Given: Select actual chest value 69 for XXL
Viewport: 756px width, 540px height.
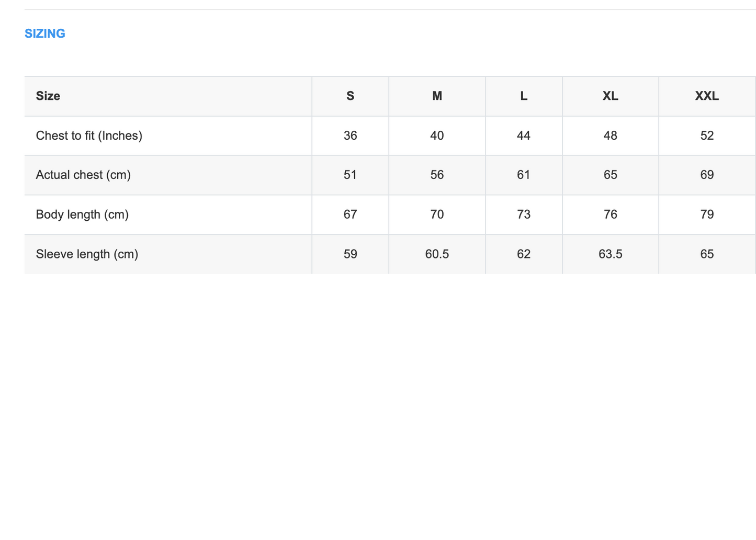Looking at the screenshot, I should click(x=707, y=175).
